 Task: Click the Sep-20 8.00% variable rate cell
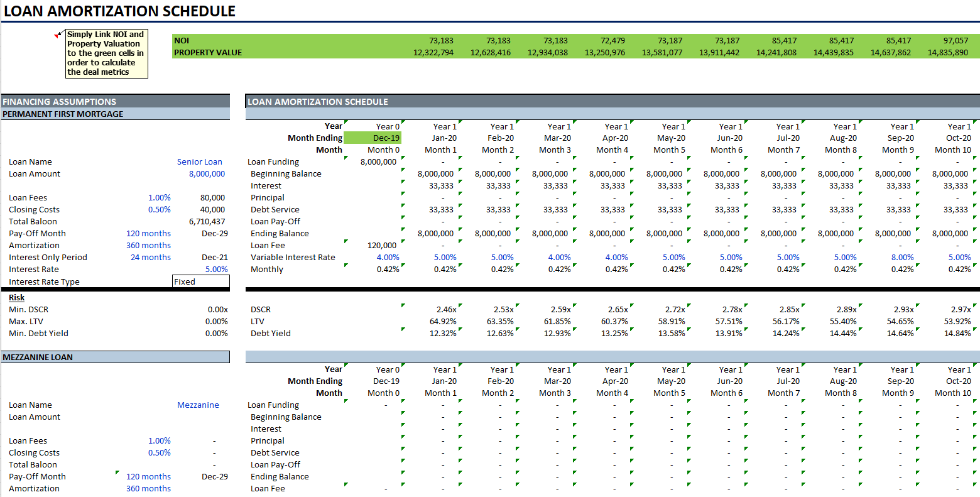[902, 257]
